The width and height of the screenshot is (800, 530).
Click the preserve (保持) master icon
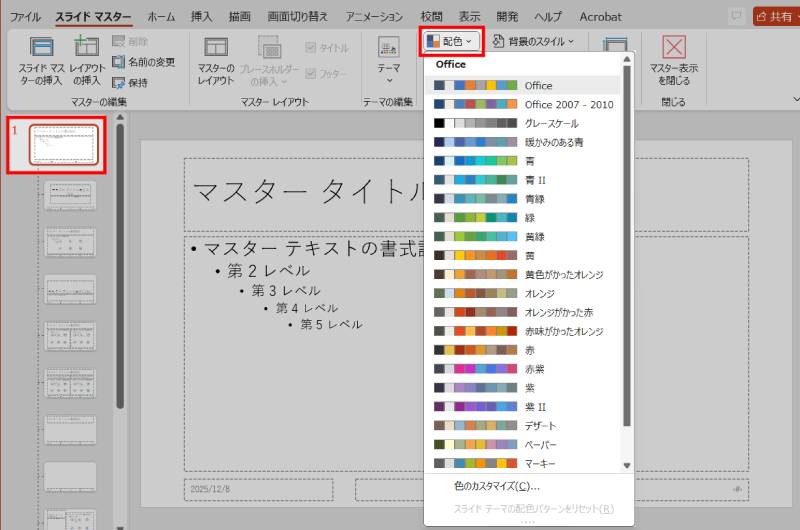point(118,83)
